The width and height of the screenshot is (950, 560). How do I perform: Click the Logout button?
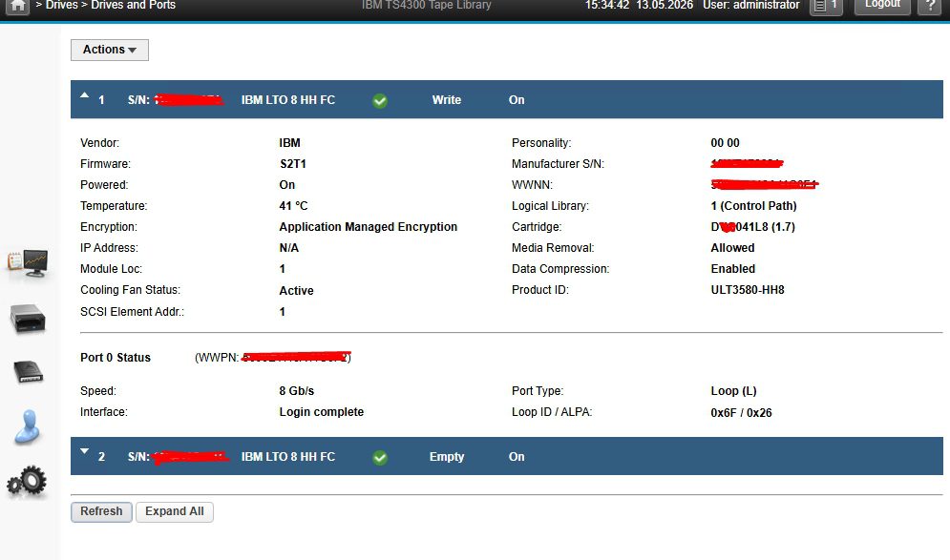[x=882, y=6]
